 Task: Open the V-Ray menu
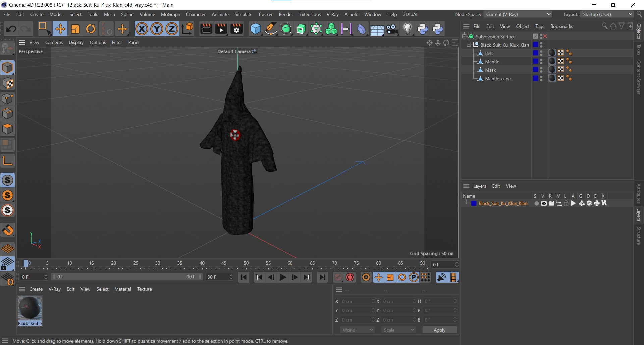click(332, 14)
